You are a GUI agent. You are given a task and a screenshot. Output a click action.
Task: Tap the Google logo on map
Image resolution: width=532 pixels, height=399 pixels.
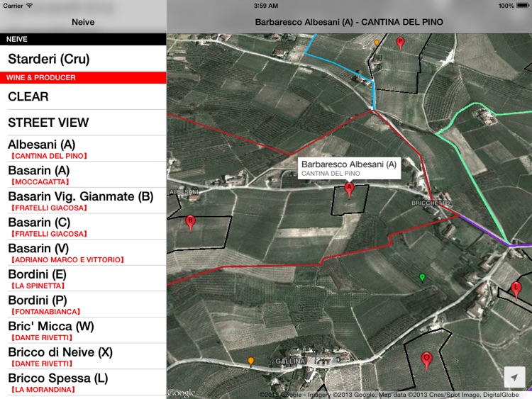point(181,393)
